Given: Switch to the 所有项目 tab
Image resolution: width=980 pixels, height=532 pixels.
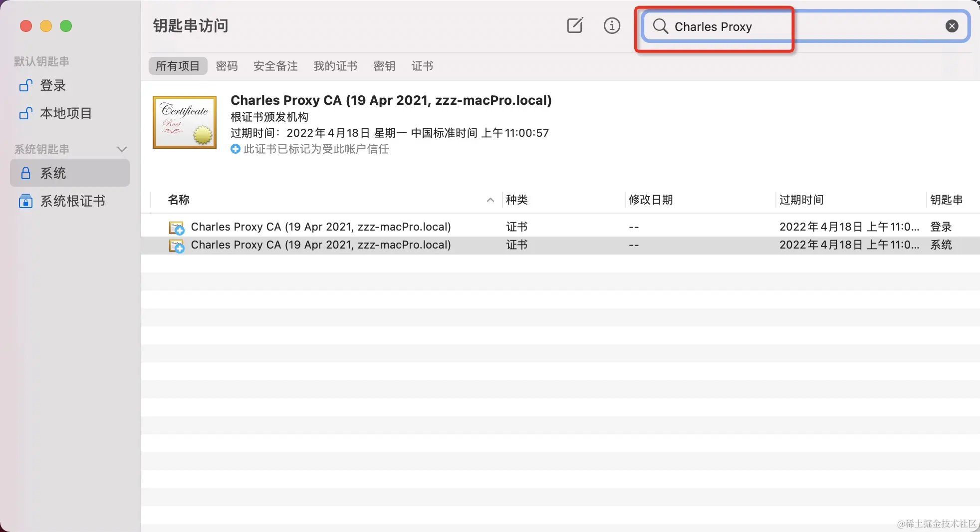Looking at the screenshot, I should [x=178, y=66].
